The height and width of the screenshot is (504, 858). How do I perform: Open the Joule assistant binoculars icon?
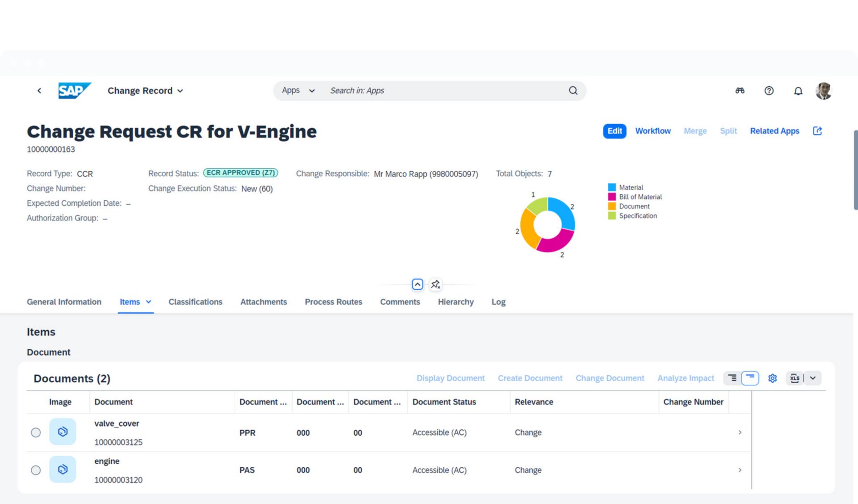pyautogui.click(x=740, y=90)
